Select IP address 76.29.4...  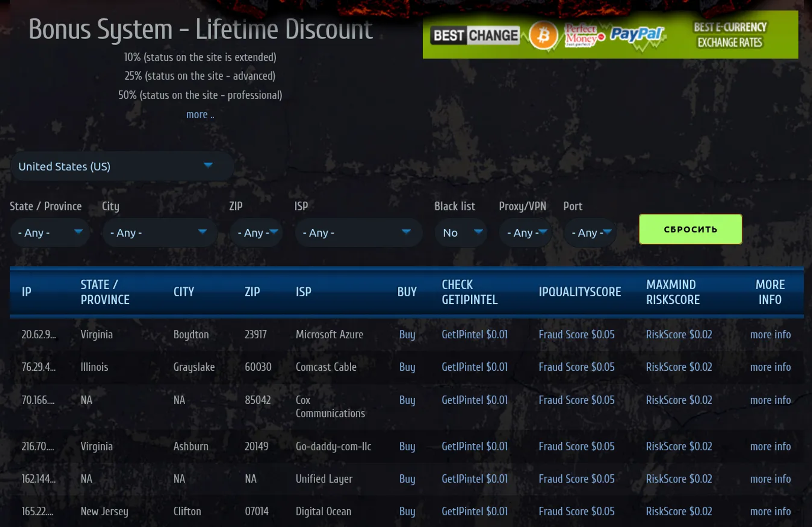[x=39, y=367]
